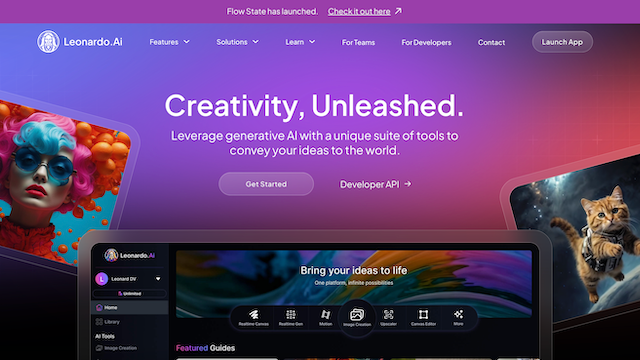Open the Canvas Editor tool icon
The height and width of the screenshot is (360, 640).
[x=423, y=314]
